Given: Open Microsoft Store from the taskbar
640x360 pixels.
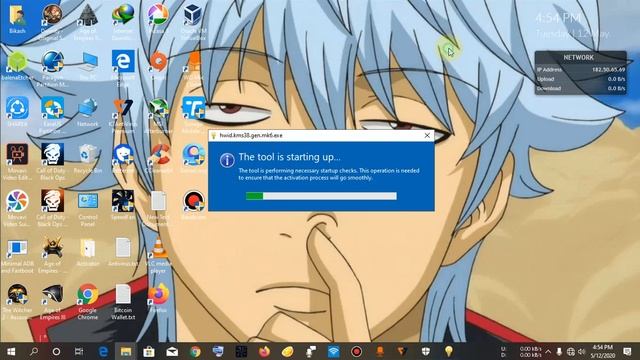Looking at the screenshot, I should [149, 351].
